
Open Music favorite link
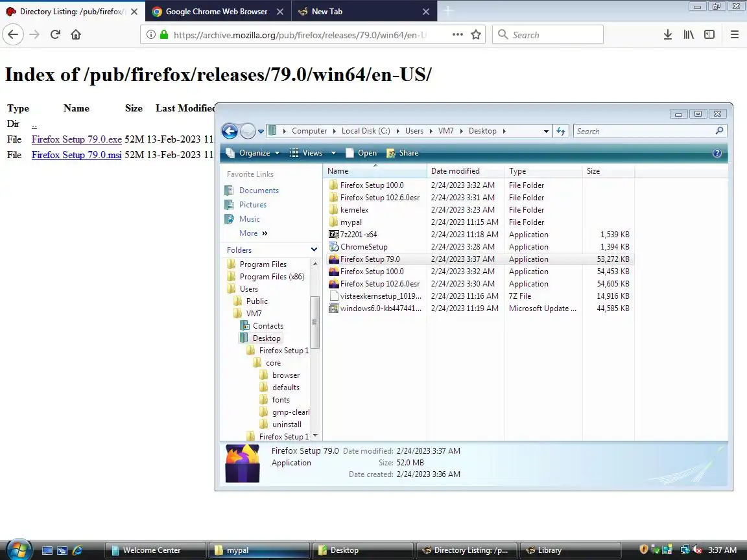249,219
